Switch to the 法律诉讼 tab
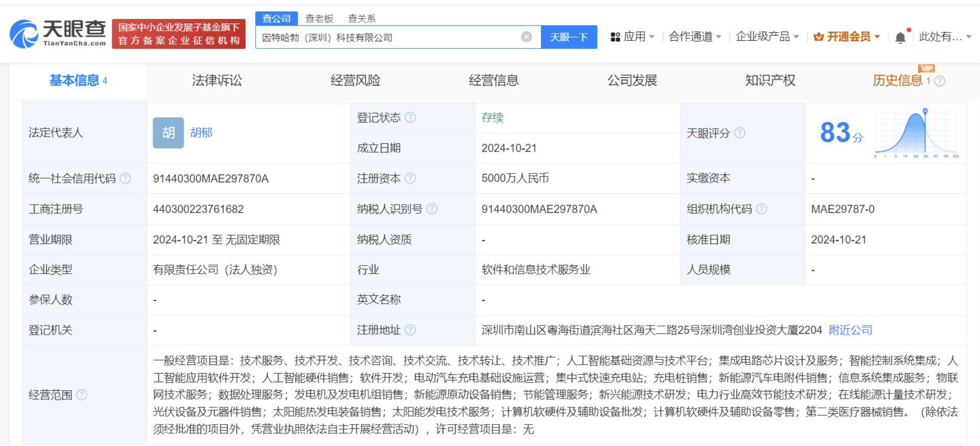The height and width of the screenshot is (446, 980). pos(217,81)
